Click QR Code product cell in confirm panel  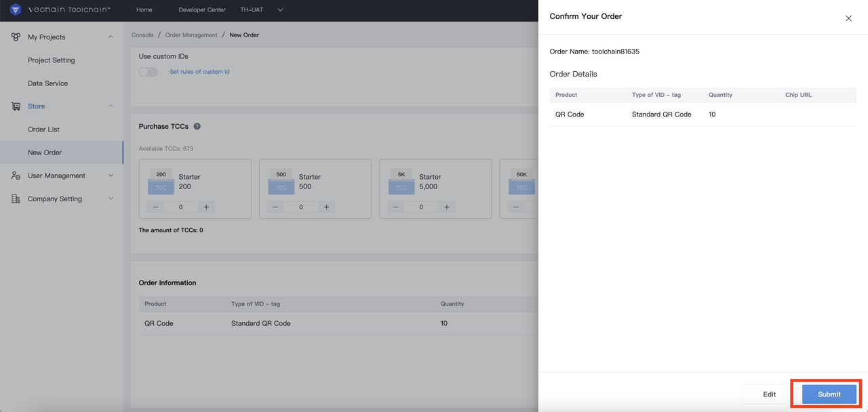570,115
